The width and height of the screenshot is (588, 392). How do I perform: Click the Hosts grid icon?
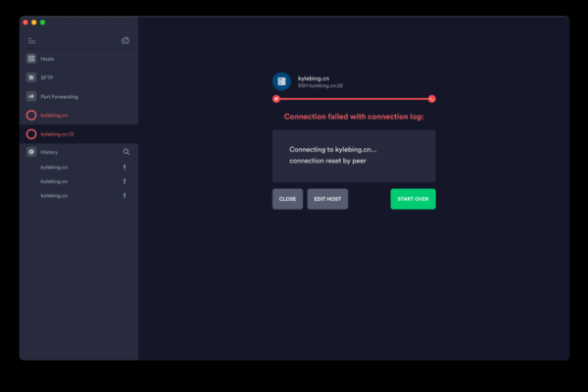click(31, 59)
